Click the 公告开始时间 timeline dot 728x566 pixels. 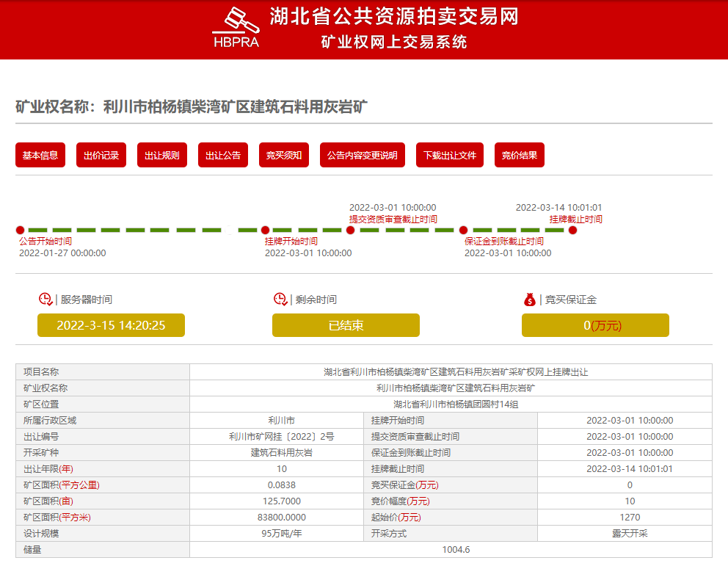pyautogui.click(x=20, y=231)
